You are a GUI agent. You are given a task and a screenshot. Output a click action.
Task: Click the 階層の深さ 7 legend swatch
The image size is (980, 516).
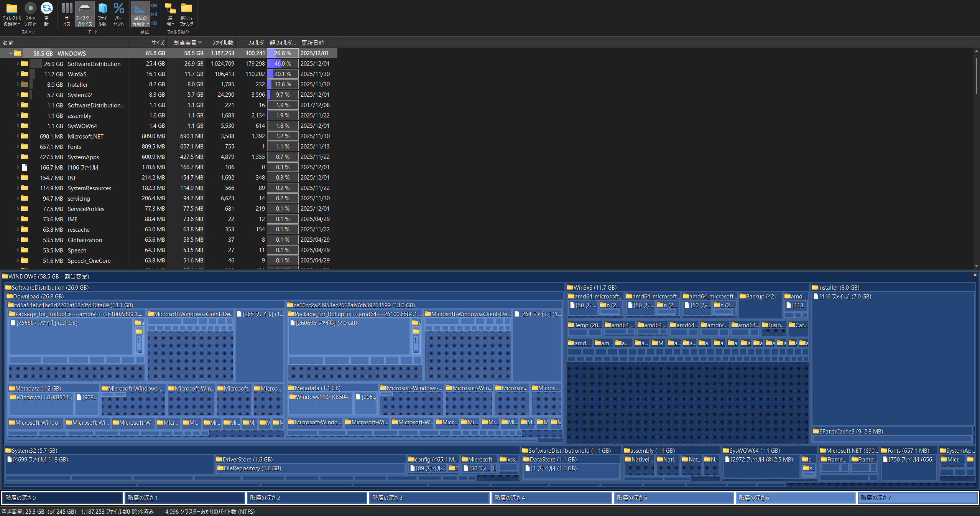pos(918,498)
